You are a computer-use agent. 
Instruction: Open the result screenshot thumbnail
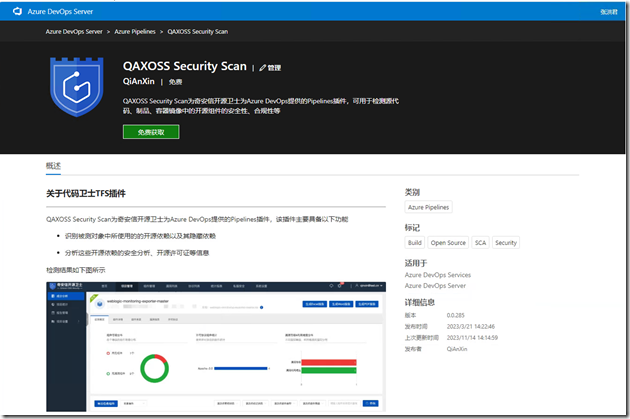pos(216,346)
